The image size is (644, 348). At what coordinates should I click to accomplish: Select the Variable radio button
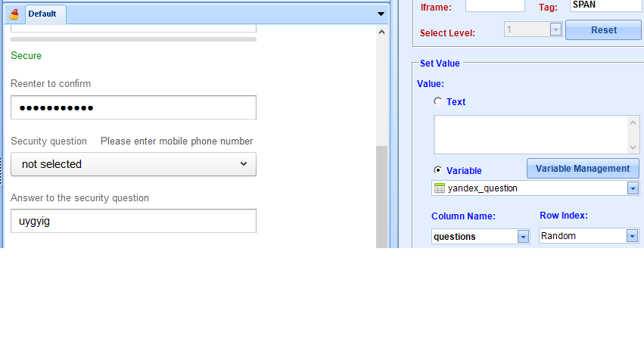click(x=437, y=170)
